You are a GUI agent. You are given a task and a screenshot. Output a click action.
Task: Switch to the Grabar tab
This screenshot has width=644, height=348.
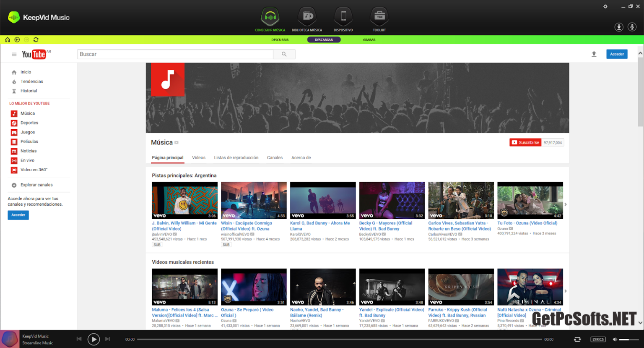369,40
